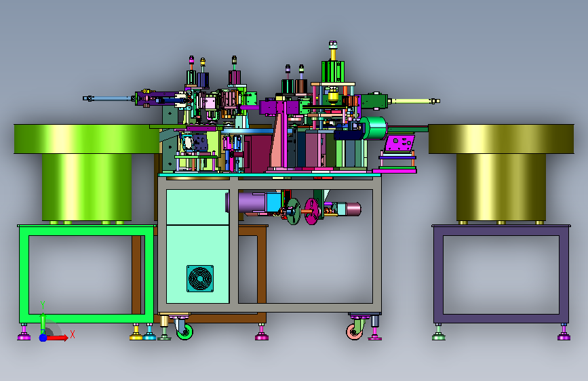Click the green Y axis arrow of the triad
Viewport: 588px width, 381px height.
tap(43, 323)
